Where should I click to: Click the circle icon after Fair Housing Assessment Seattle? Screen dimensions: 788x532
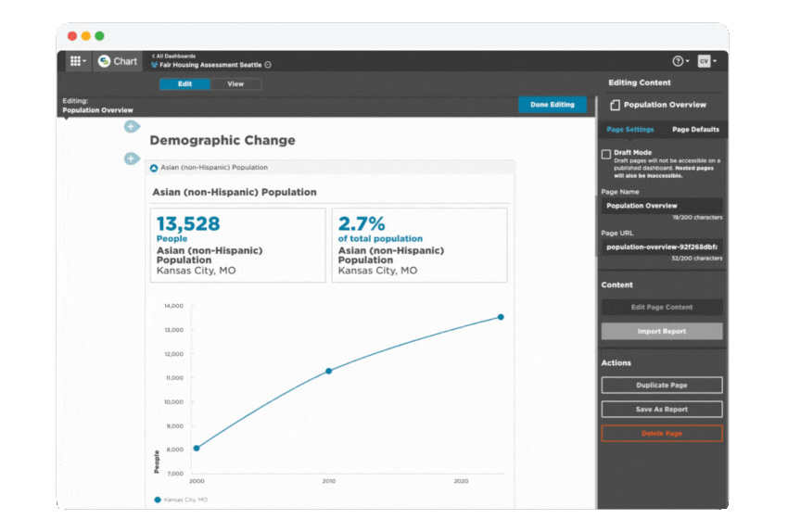[268, 65]
